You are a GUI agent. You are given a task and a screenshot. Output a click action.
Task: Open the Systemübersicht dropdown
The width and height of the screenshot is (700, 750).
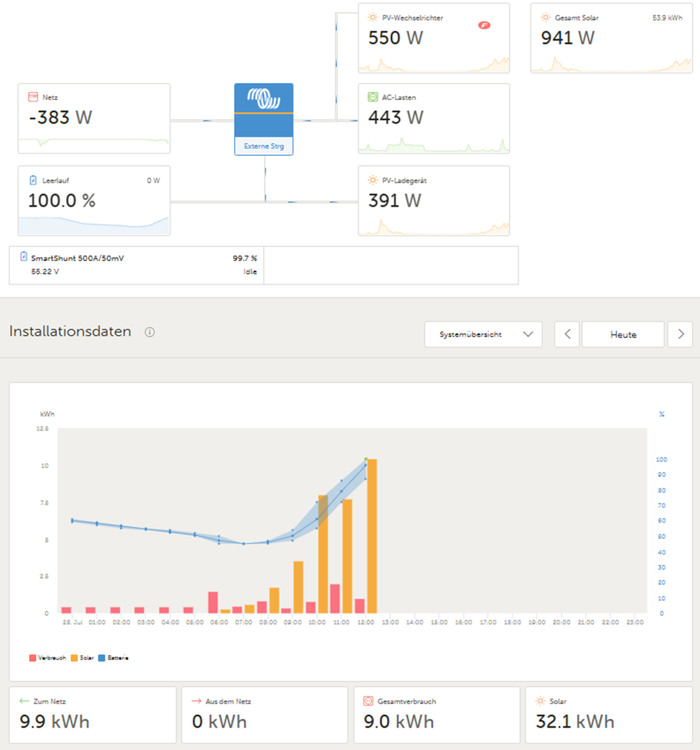pyautogui.click(x=483, y=334)
